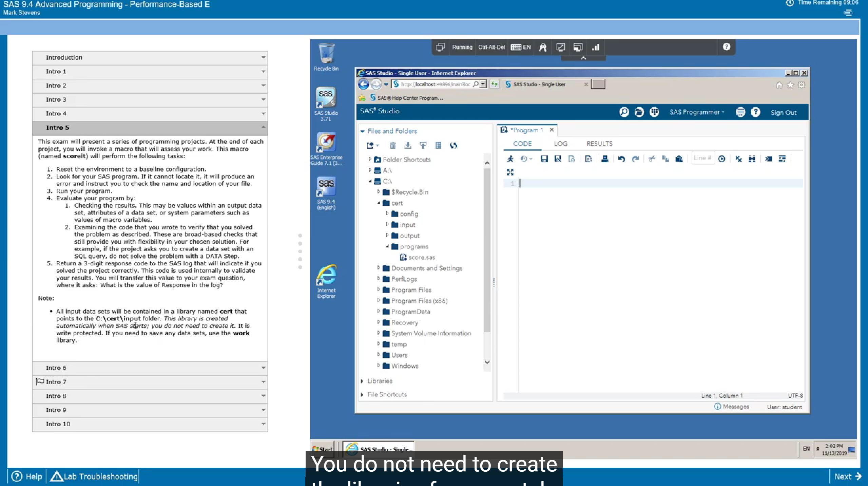The image size is (868, 486).
Task: Switch to the LOG tab
Action: pyautogui.click(x=561, y=144)
